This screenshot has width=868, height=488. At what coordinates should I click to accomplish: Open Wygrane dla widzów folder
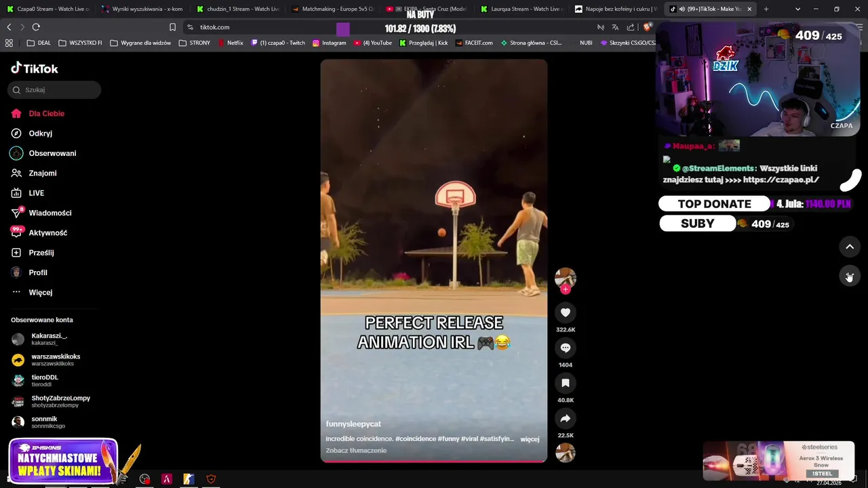point(140,43)
